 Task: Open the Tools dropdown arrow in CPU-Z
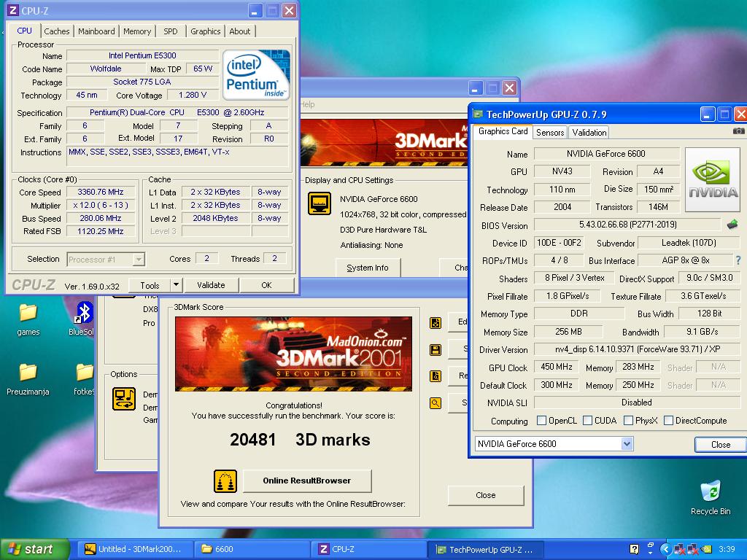(177, 285)
